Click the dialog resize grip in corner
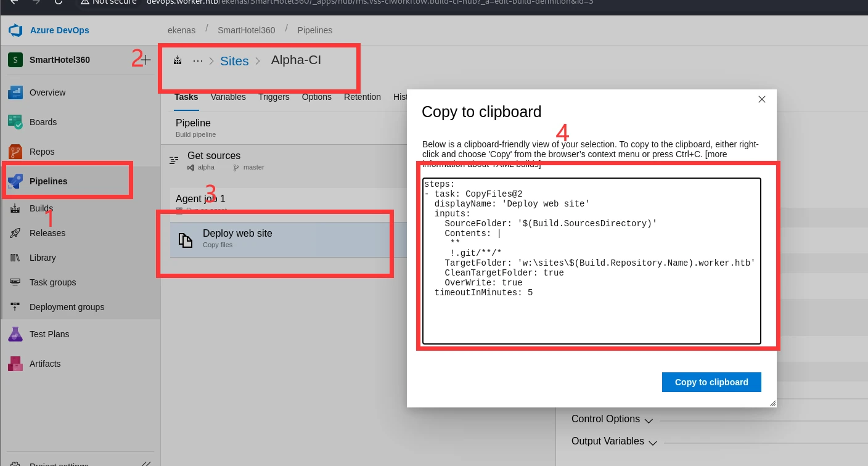The height and width of the screenshot is (466, 868). pos(772,403)
